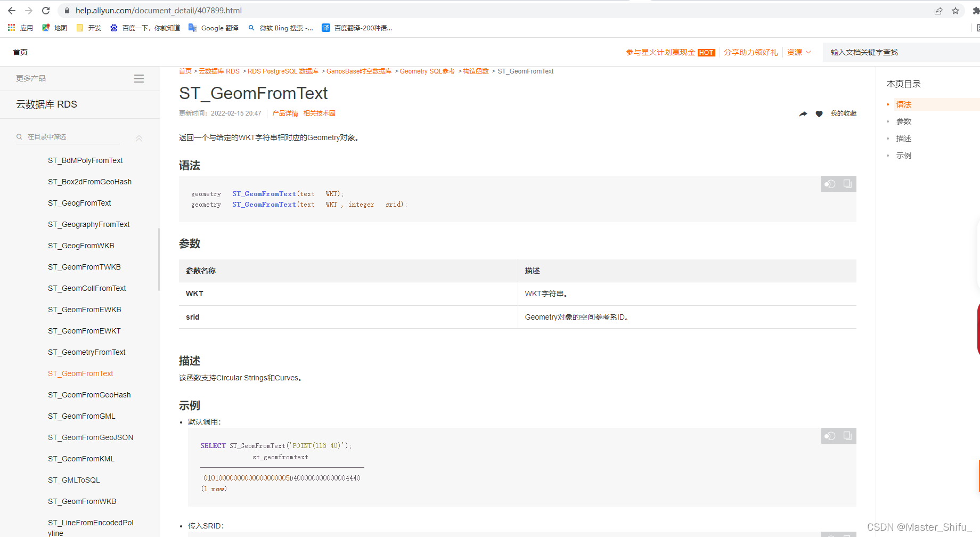Copy the SELECT example code block

click(x=847, y=436)
